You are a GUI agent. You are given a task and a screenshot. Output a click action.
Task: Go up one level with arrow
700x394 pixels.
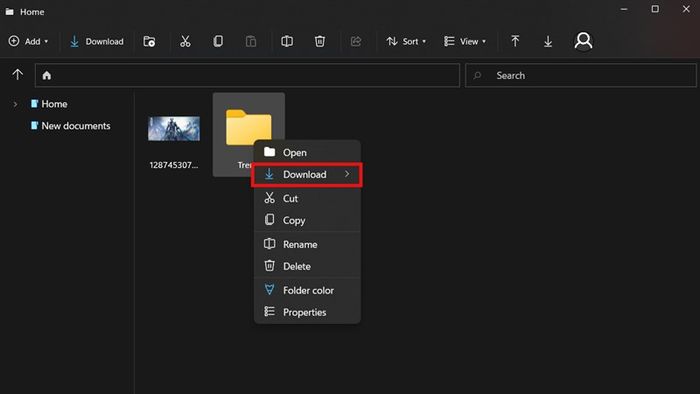click(x=17, y=75)
